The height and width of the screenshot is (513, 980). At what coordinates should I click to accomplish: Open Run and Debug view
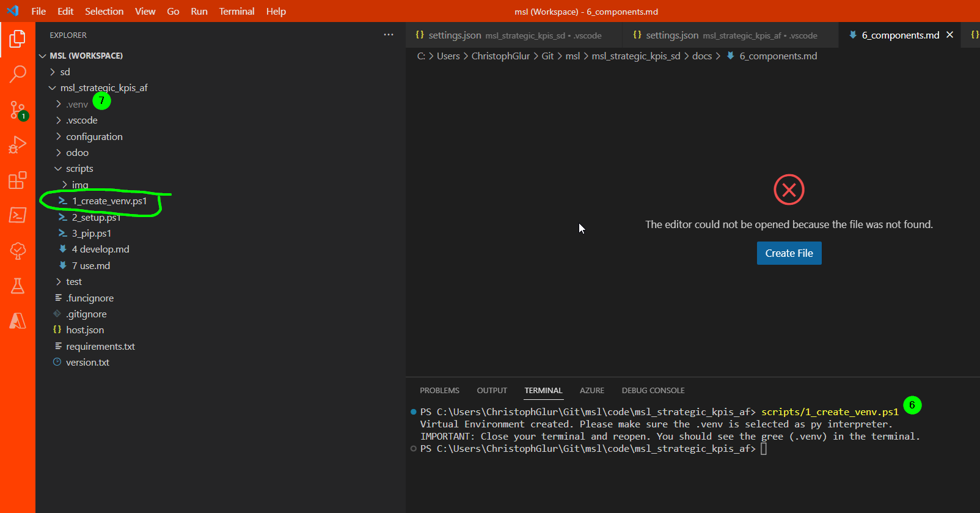coord(18,145)
